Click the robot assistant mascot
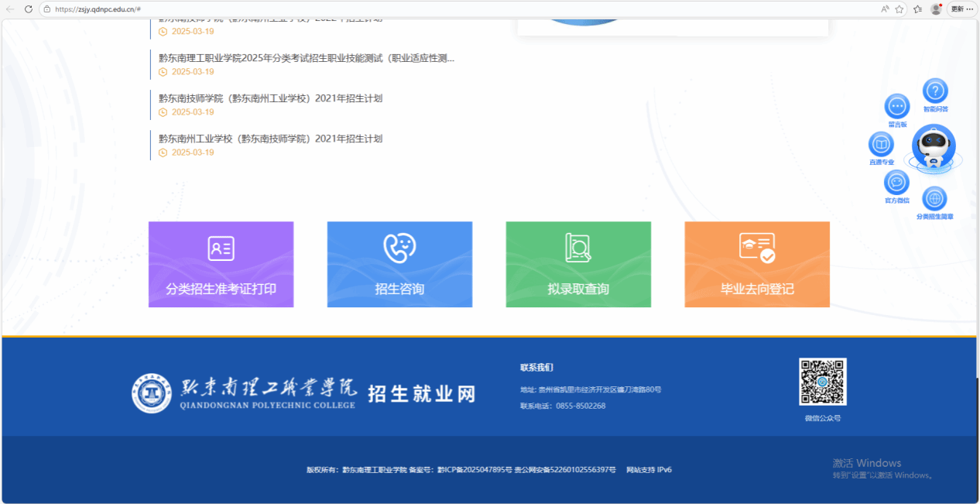980x504 pixels. coord(934,147)
